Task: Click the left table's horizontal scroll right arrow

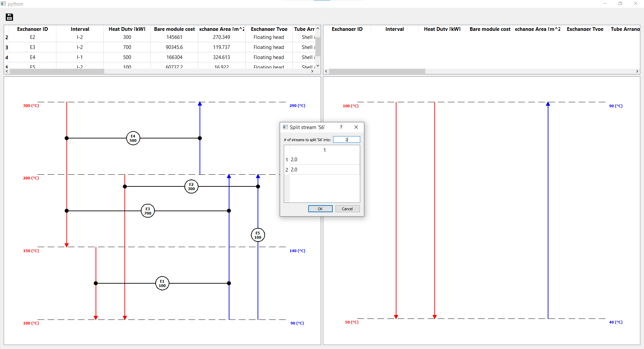Action: pyautogui.click(x=312, y=71)
